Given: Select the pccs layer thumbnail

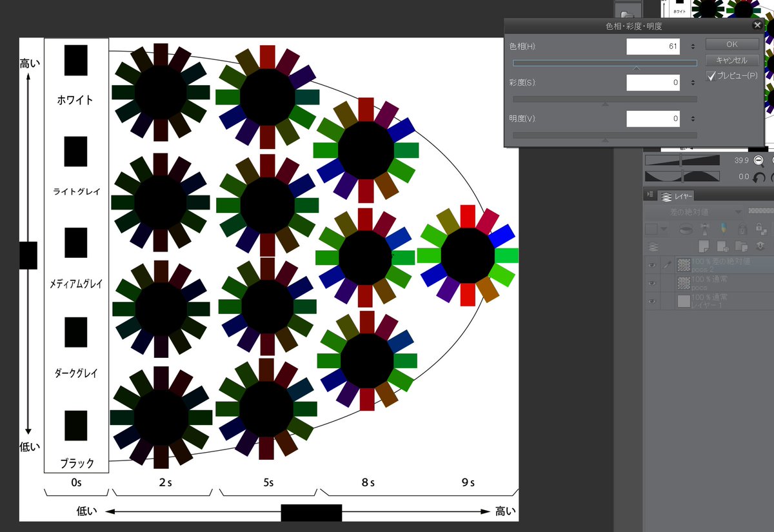Looking at the screenshot, I should 684,283.
